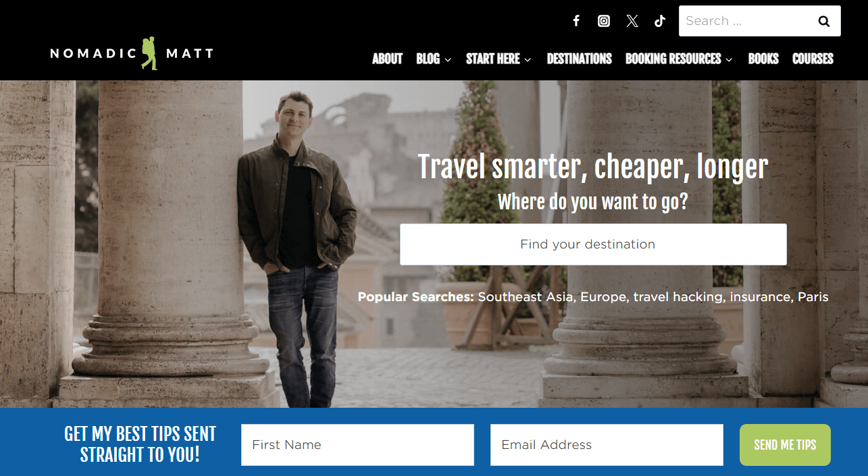Screen dimensions: 868x476
Task: Click the Send Me Tips button
Action: pyautogui.click(x=785, y=445)
